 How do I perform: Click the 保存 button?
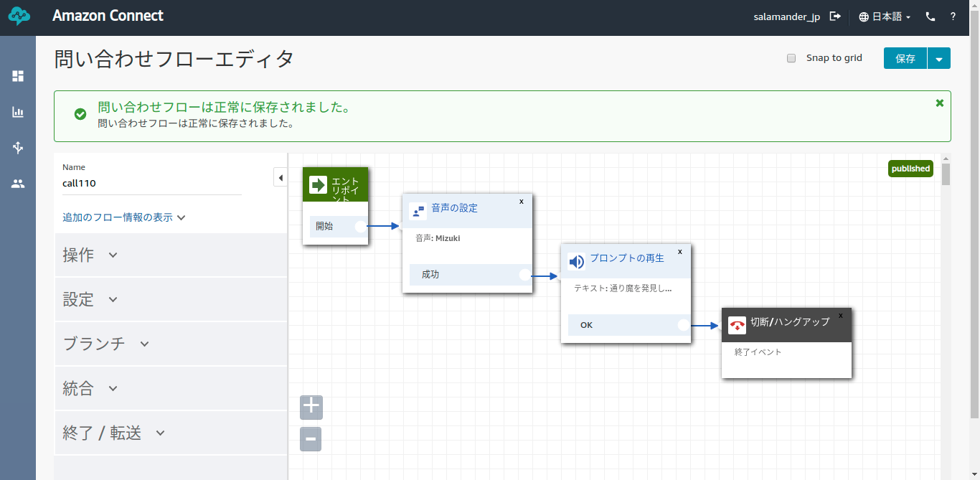[x=905, y=58]
